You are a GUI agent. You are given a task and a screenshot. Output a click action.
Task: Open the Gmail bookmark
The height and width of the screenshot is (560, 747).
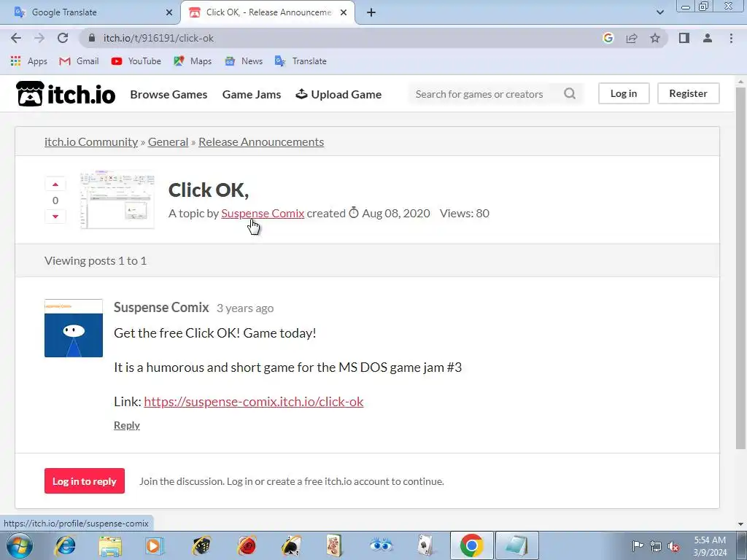[x=79, y=61]
